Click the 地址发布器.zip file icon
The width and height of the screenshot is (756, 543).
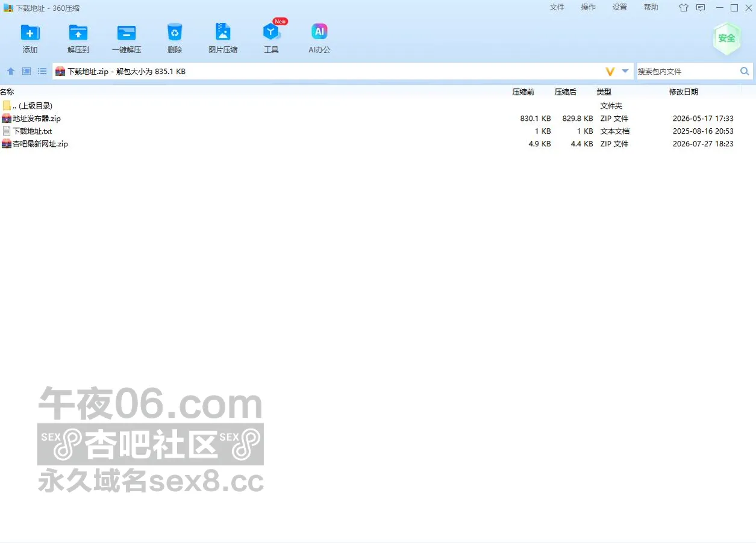point(7,119)
